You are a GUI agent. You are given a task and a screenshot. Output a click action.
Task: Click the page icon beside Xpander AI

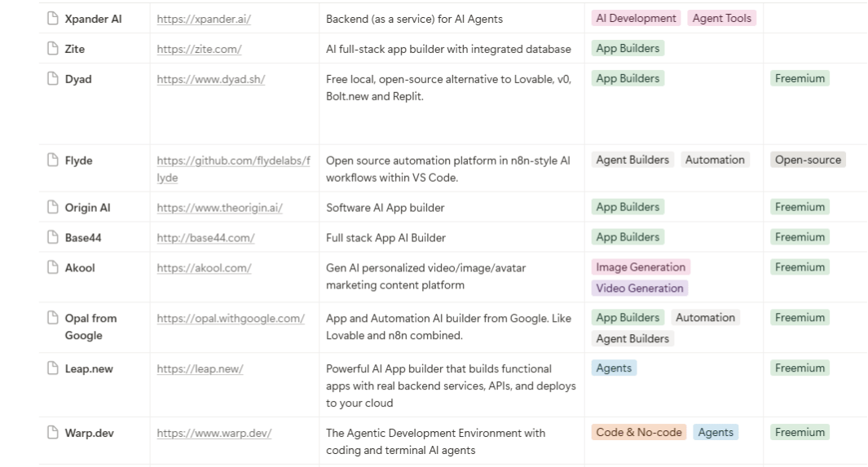click(x=53, y=18)
